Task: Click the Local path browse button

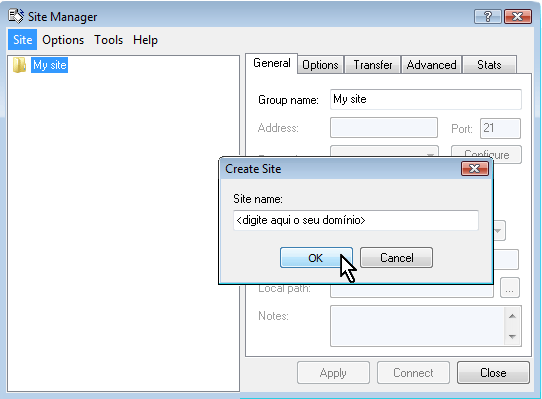Action: (x=510, y=288)
